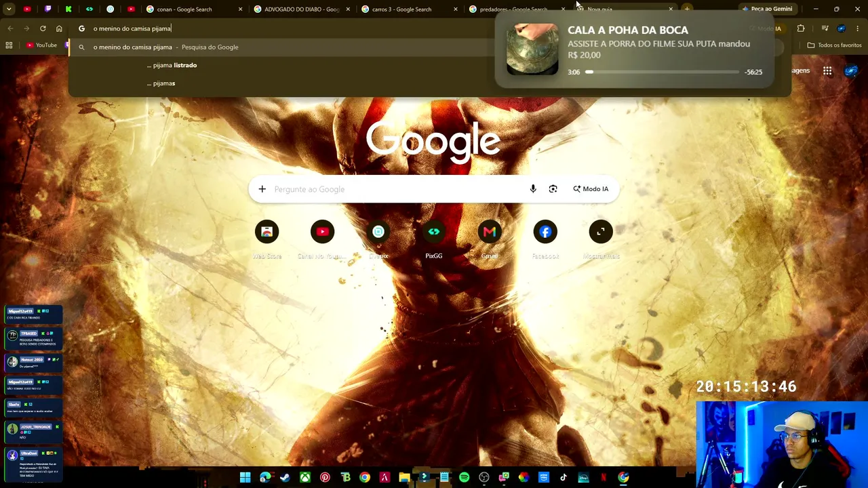Open OBS Studio from the taskbar
Image resolution: width=868 pixels, height=488 pixels.
[x=484, y=478]
